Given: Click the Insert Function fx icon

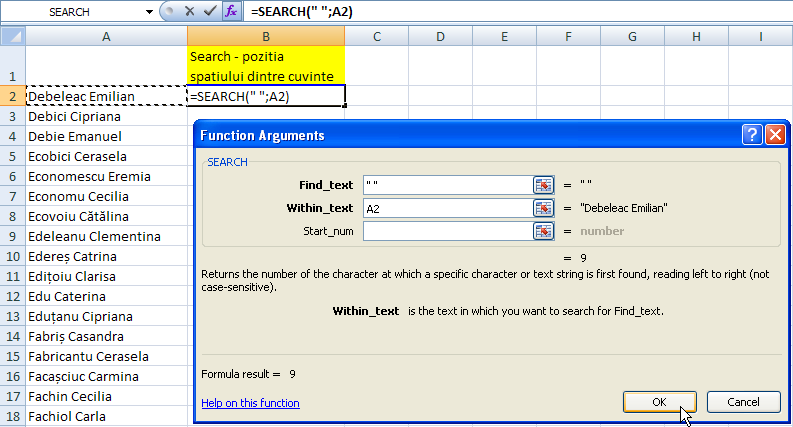Looking at the screenshot, I should [231, 11].
